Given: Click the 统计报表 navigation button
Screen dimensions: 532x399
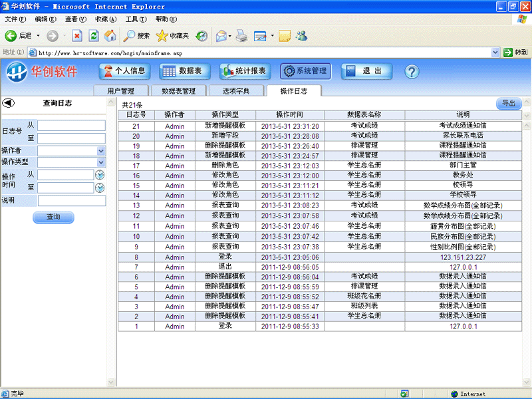Looking at the screenshot, I should (x=245, y=71).
